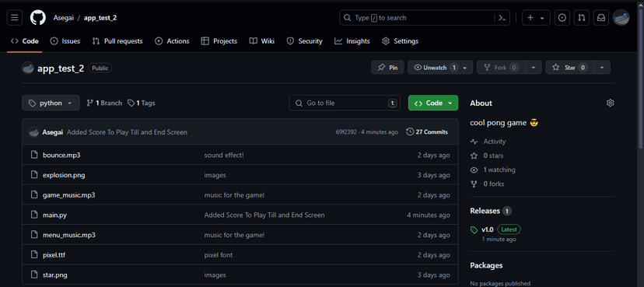
Task: Click the Asegai owner breadcrumb link
Action: point(63,18)
